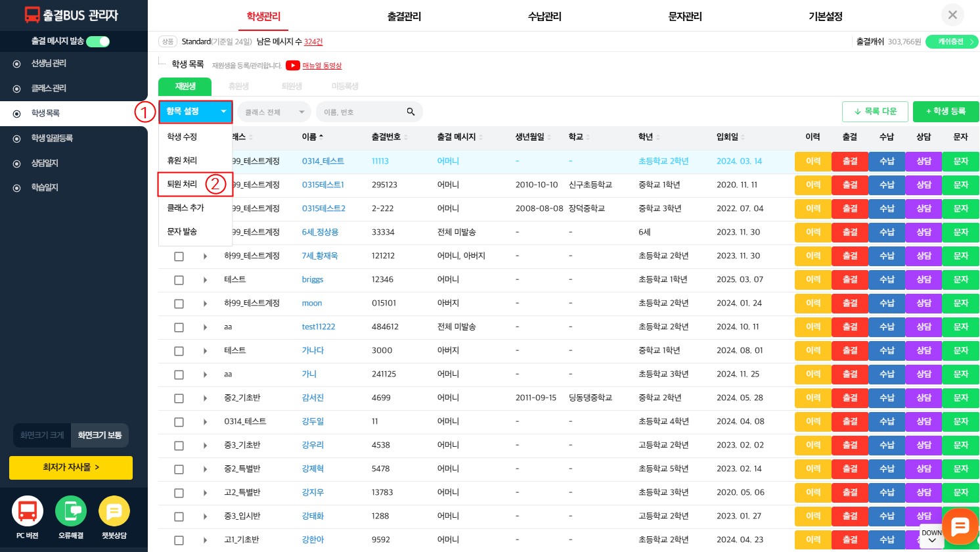Viewport: 980px width, 552px height.
Task: Toggle 출결 메시지 발송 switch
Action: (x=98, y=41)
